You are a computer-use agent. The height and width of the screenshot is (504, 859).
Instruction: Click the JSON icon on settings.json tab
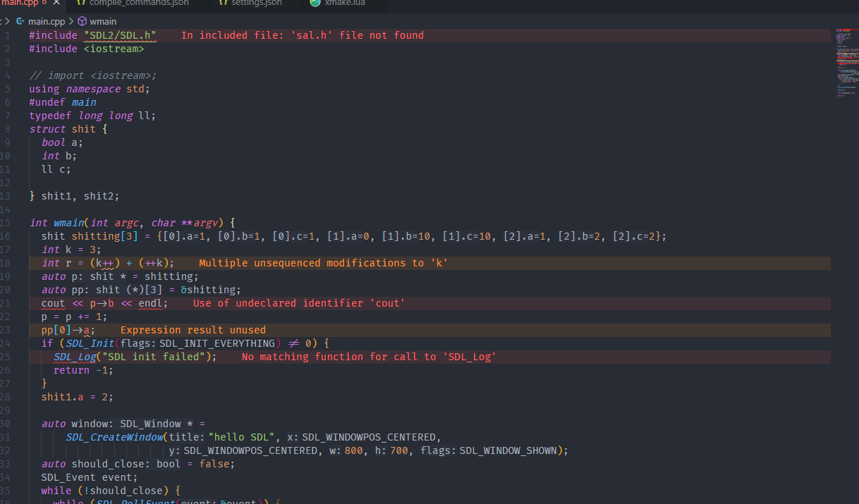(222, 3)
